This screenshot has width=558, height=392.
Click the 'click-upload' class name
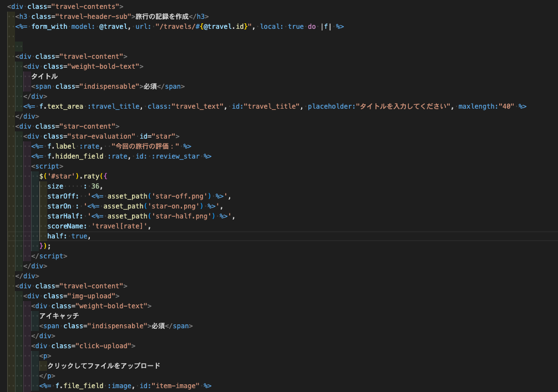[103, 345]
